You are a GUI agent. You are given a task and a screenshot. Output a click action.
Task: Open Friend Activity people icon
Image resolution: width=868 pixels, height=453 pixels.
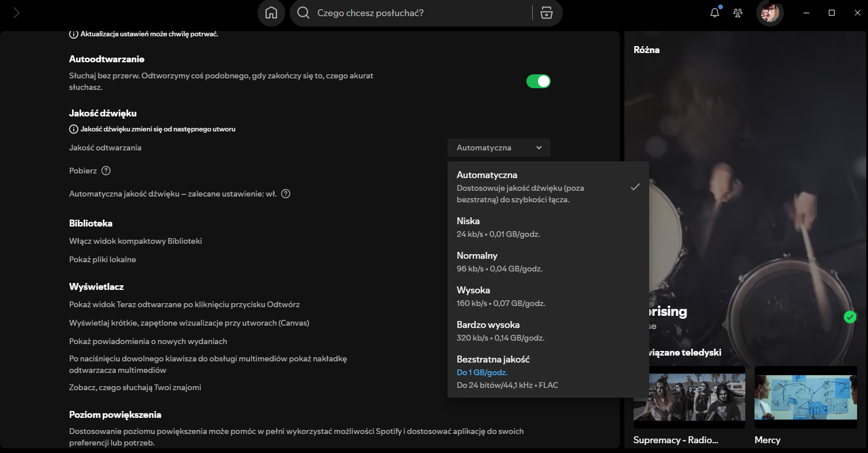point(737,13)
